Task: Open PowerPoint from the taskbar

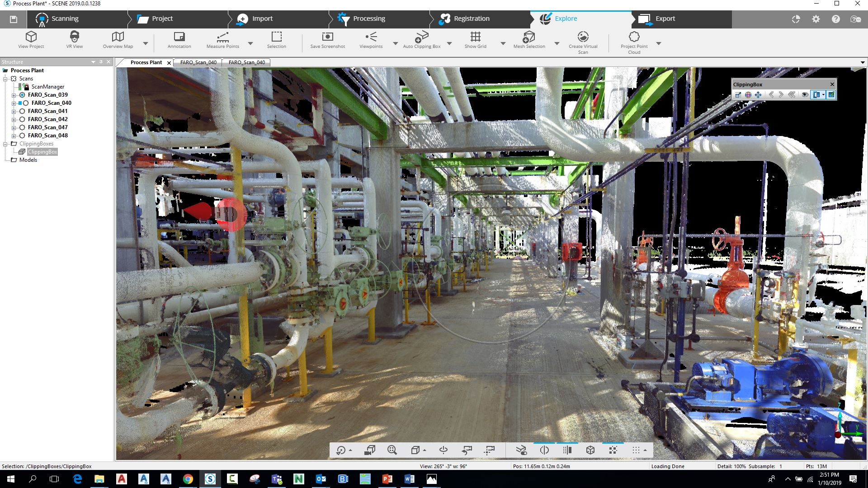Action: coord(387,479)
